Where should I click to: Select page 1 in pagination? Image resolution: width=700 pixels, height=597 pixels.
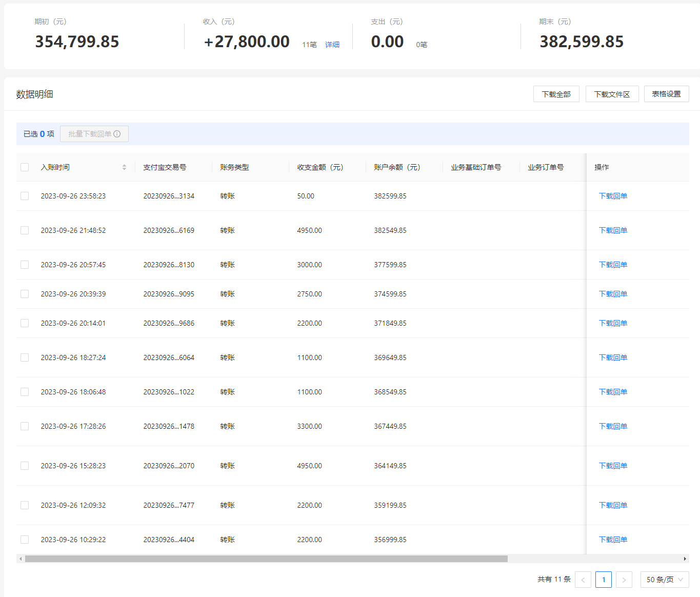604,580
